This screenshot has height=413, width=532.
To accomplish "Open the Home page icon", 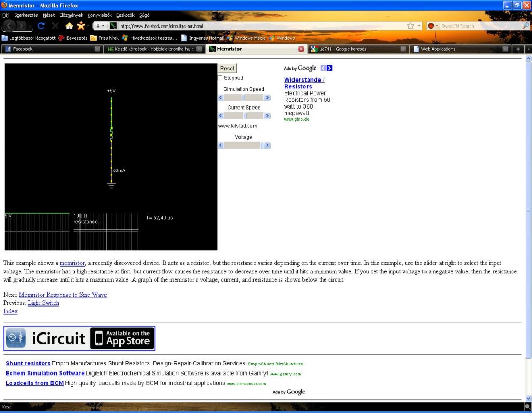I will [69, 26].
